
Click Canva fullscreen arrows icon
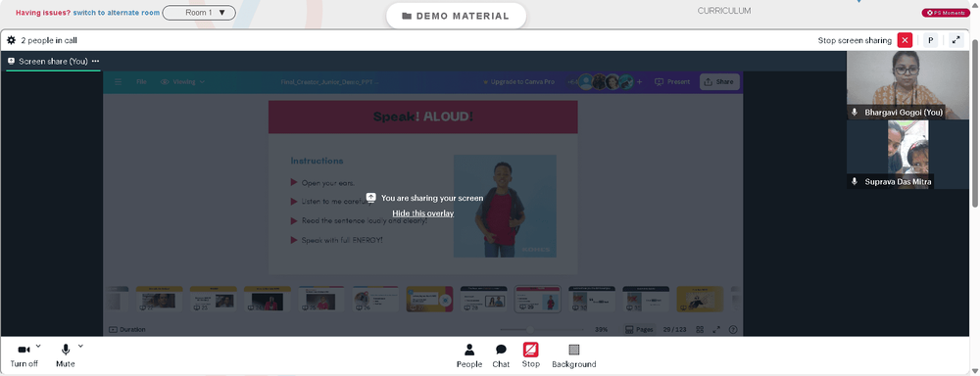[x=717, y=329]
